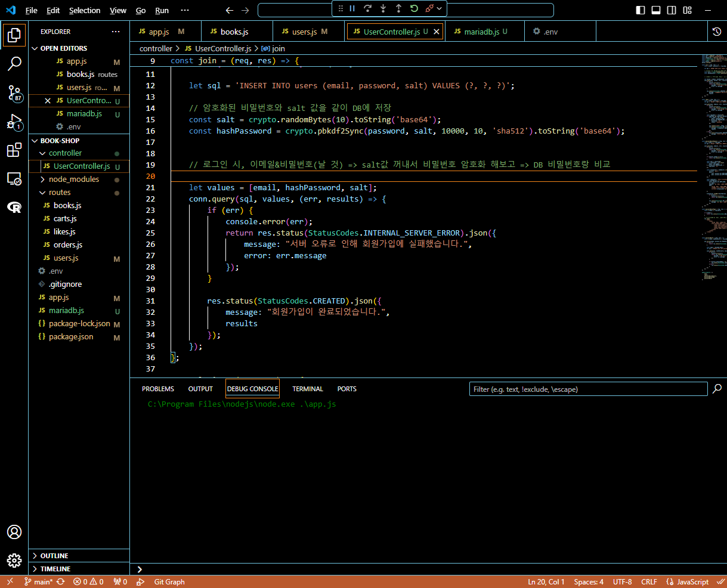Switch to the Terminal panel tab

(x=308, y=389)
